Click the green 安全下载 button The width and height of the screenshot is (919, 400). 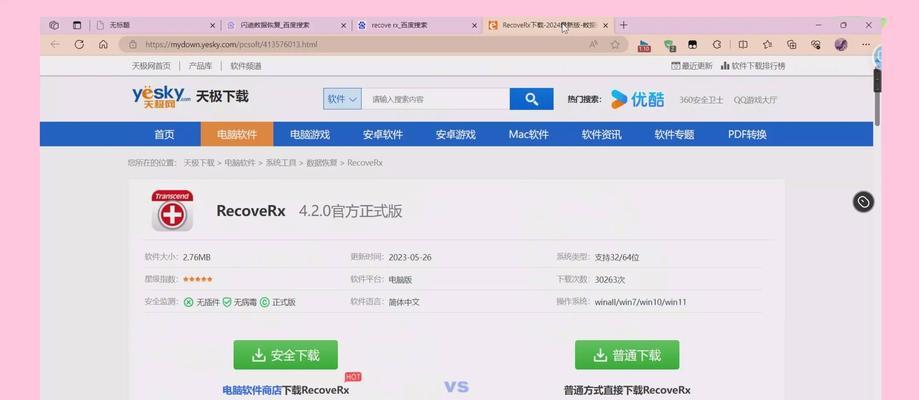click(x=285, y=355)
